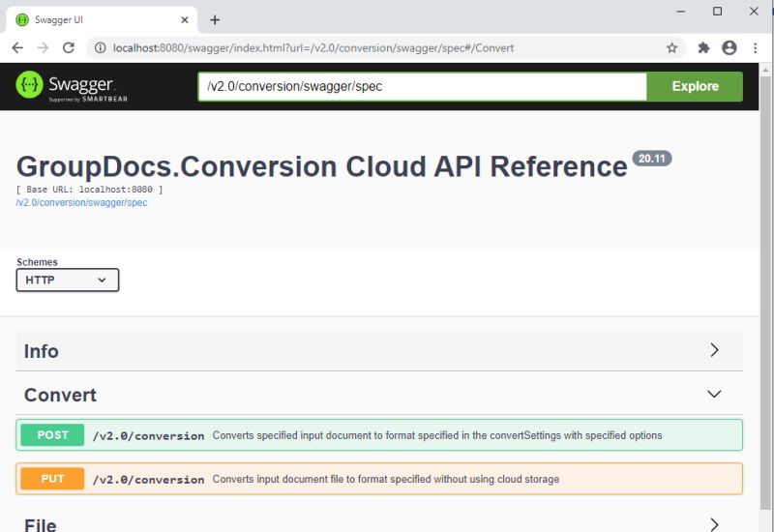
Task: Click the browser back arrow
Action: tap(17, 47)
